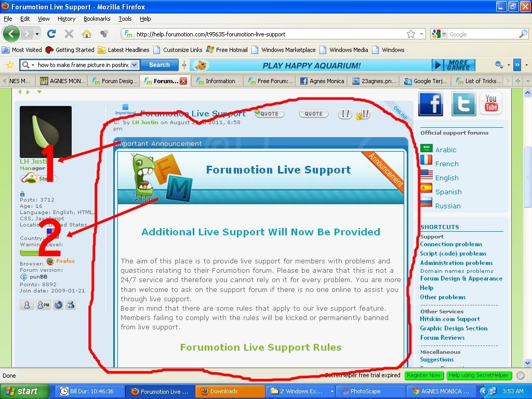Show more toolbar items chevron
The width and height of the screenshot is (532, 399).
[517, 65]
